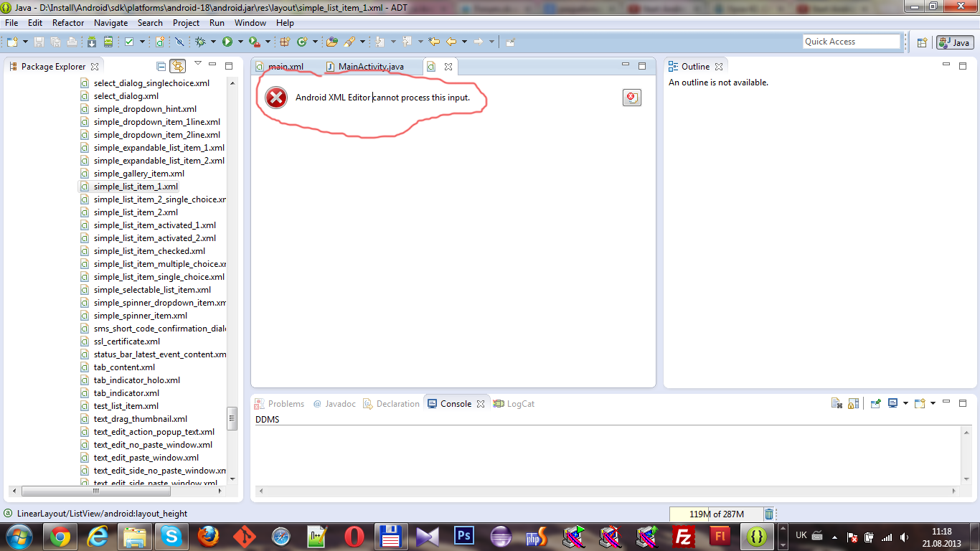Click the New Java Class toolbar icon
980x551 pixels.
(x=302, y=42)
